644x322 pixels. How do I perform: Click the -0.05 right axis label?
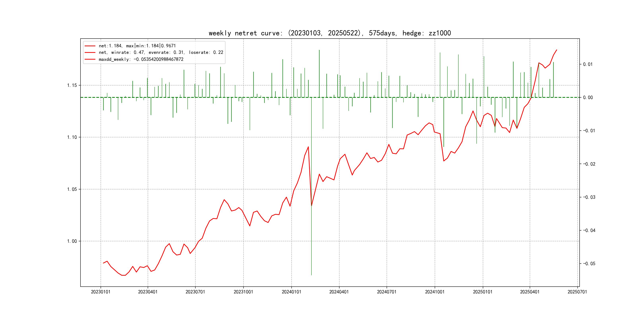tap(589, 264)
